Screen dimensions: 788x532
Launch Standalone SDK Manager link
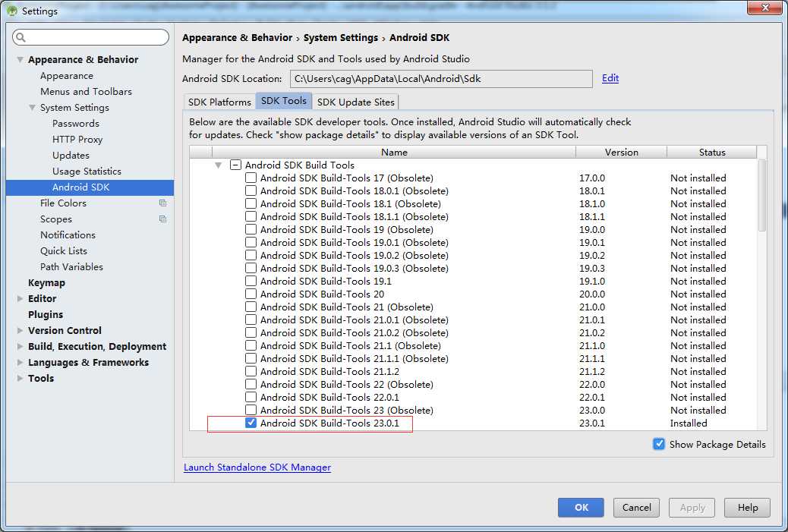pos(257,467)
